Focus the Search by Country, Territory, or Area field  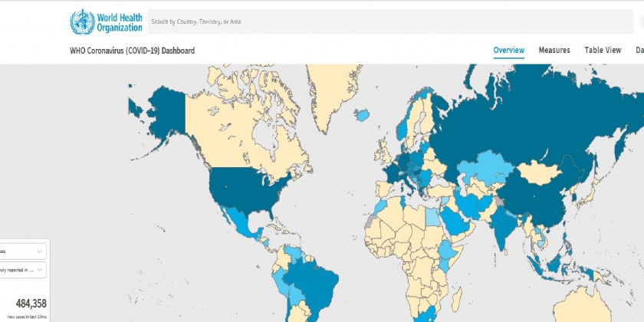[x=383, y=21]
